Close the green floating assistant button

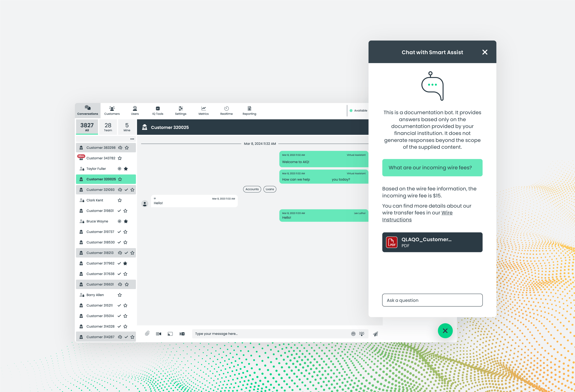point(445,331)
